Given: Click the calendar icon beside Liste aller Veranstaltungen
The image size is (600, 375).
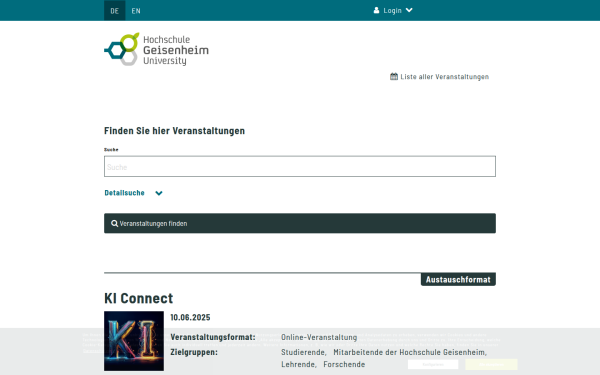Looking at the screenshot, I should click(x=394, y=77).
